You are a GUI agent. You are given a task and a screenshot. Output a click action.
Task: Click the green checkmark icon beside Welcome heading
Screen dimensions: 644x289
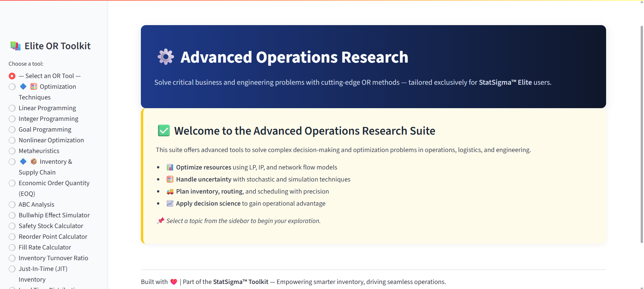pyautogui.click(x=164, y=131)
